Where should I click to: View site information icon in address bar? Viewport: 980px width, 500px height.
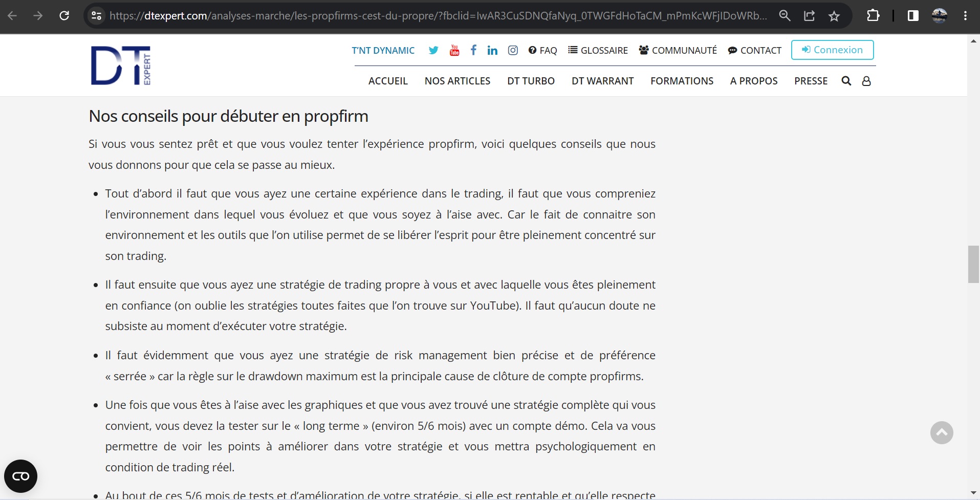(96, 16)
